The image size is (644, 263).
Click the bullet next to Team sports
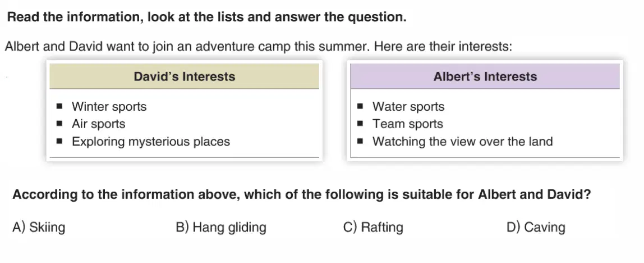pos(360,124)
